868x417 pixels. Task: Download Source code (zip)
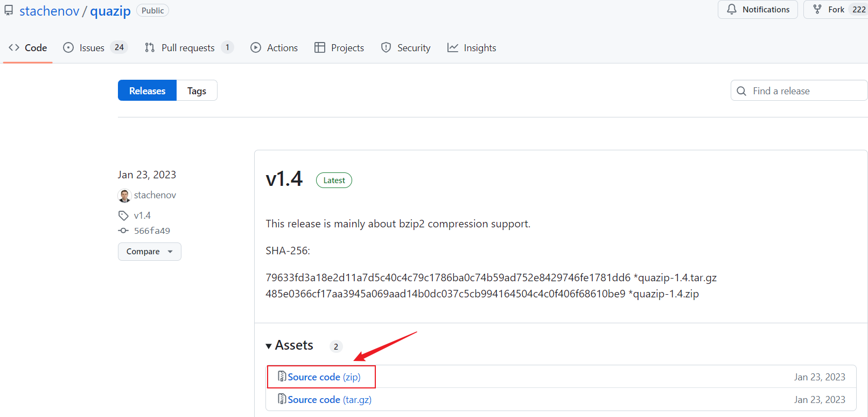click(324, 377)
